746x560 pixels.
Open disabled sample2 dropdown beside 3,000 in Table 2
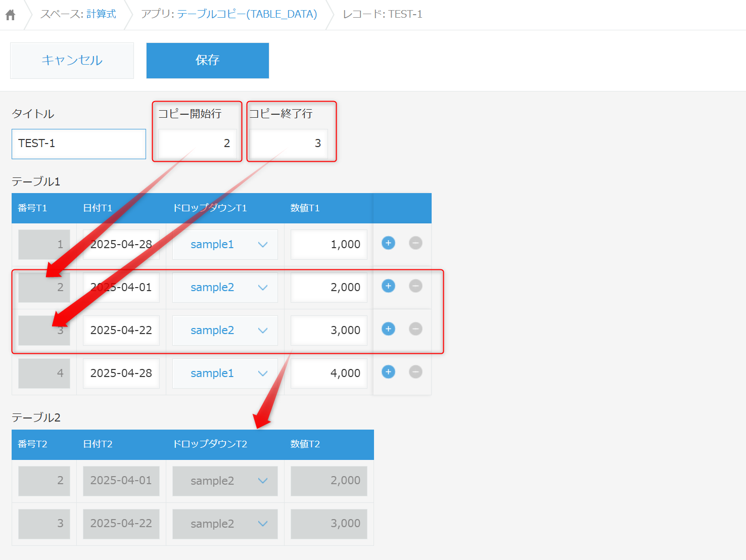pos(225,524)
